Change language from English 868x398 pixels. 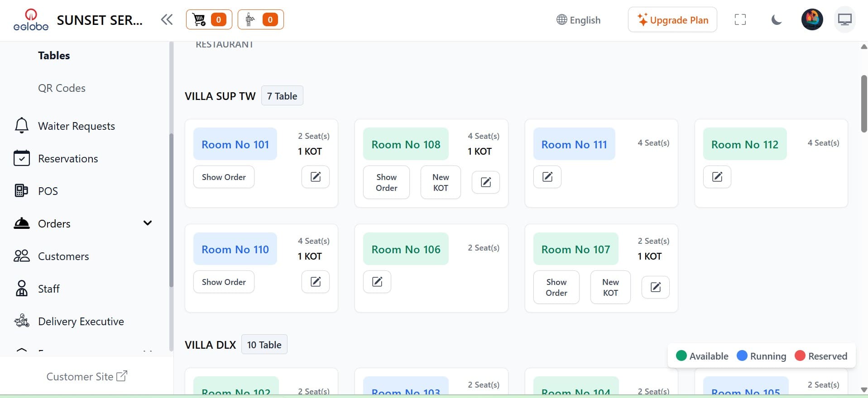[578, 20]
